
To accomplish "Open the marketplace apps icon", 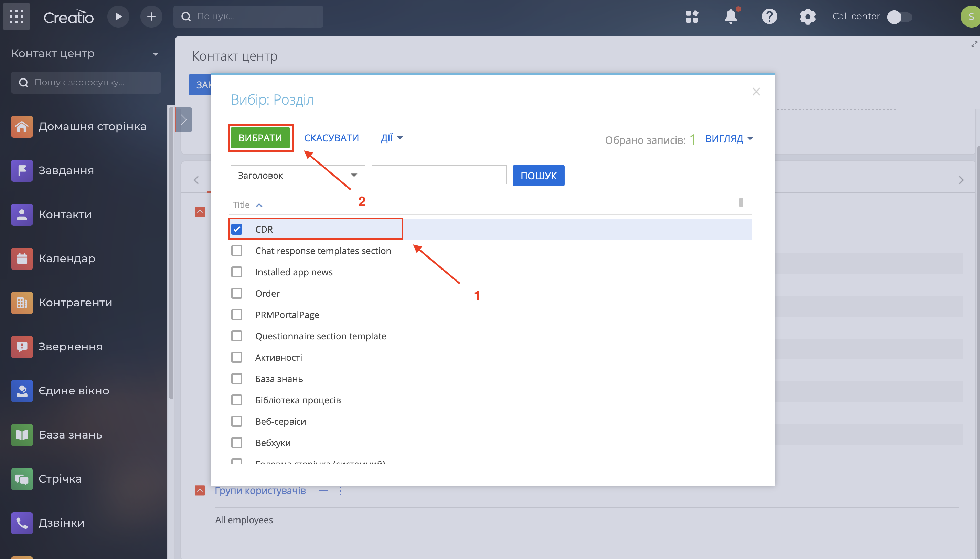I will [x=692, y=17].
